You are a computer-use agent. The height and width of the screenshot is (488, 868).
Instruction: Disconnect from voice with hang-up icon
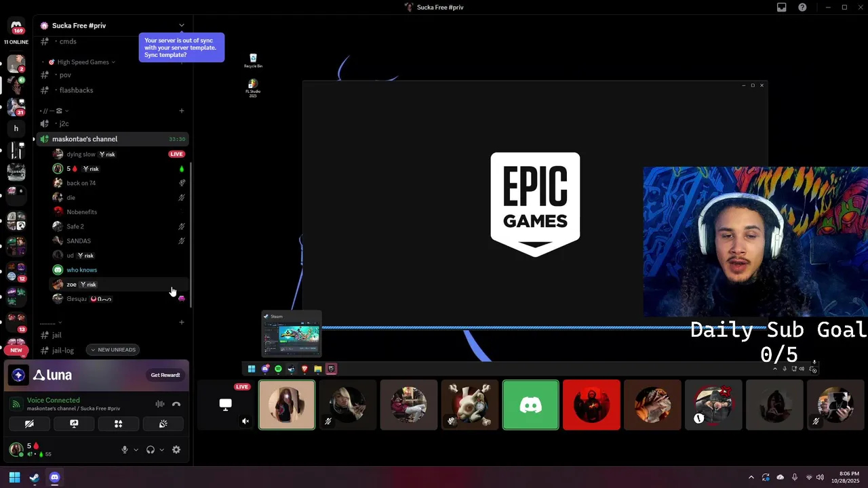(x=176, y=404)
